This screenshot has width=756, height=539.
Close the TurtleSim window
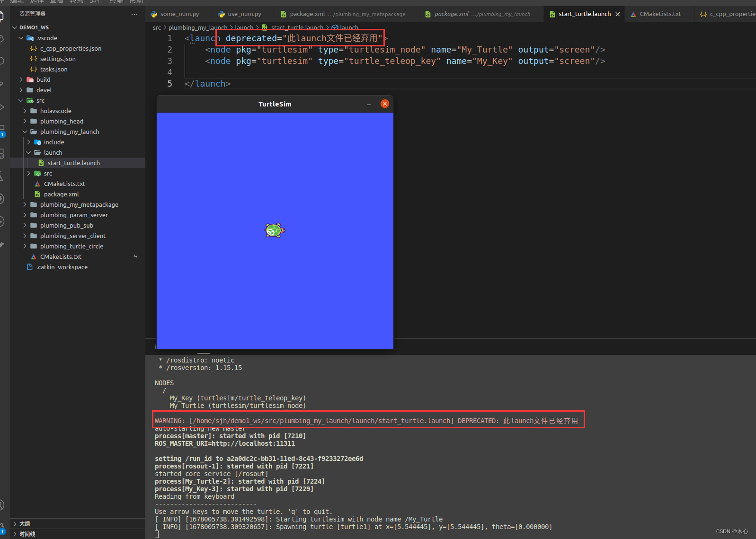[x=385, y=104]
